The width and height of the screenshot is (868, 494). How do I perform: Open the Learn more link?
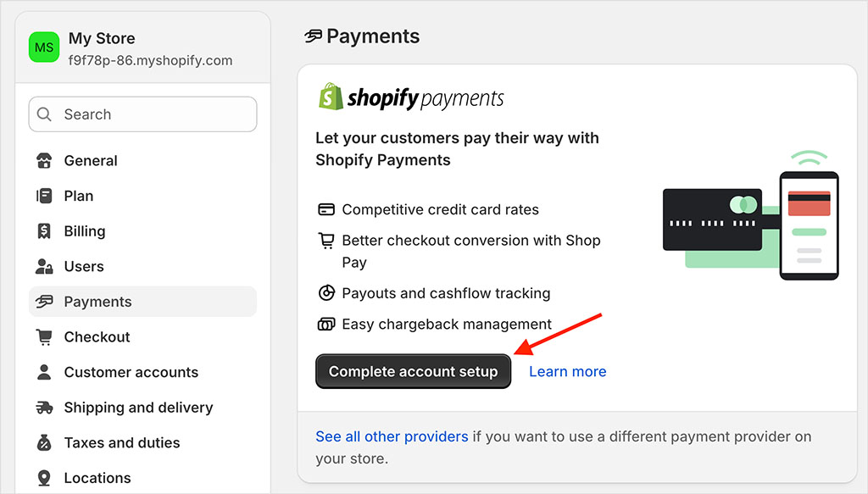pyautogui.click(x=567, y=371)
